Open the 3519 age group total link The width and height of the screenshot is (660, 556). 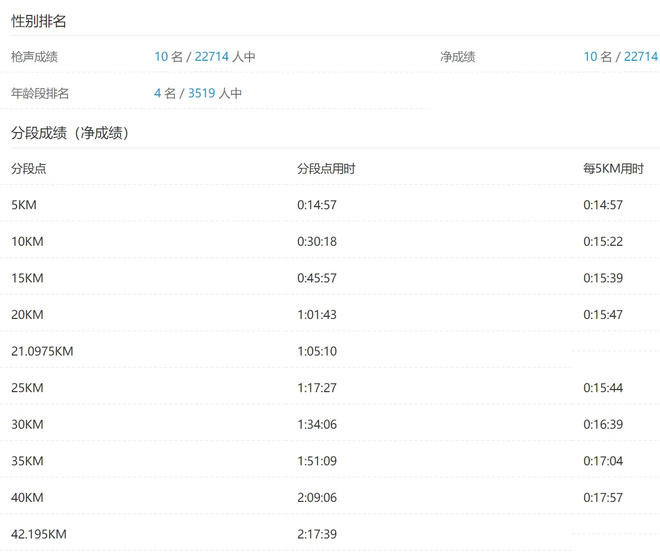tap(201, 93)
